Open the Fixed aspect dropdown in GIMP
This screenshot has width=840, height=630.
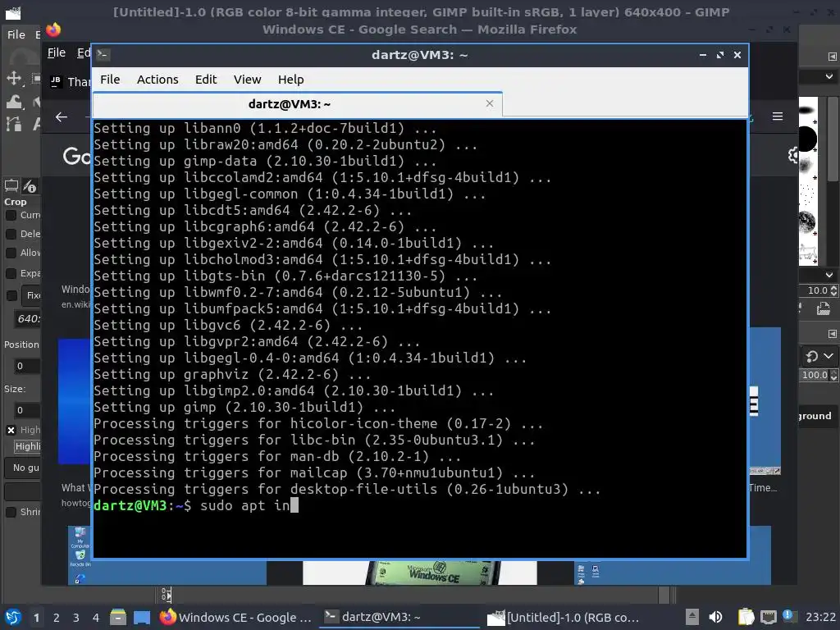coord(32,295)
